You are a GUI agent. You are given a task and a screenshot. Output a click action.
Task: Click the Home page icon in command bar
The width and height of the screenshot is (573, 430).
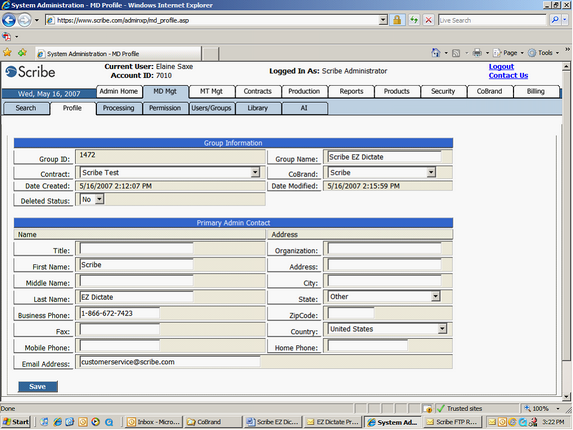tap(435, 53)
